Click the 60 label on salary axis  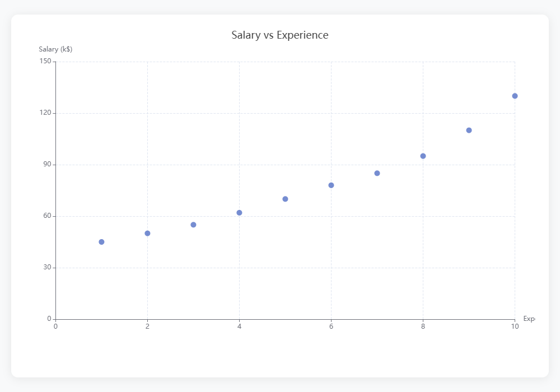pos(48,216)
